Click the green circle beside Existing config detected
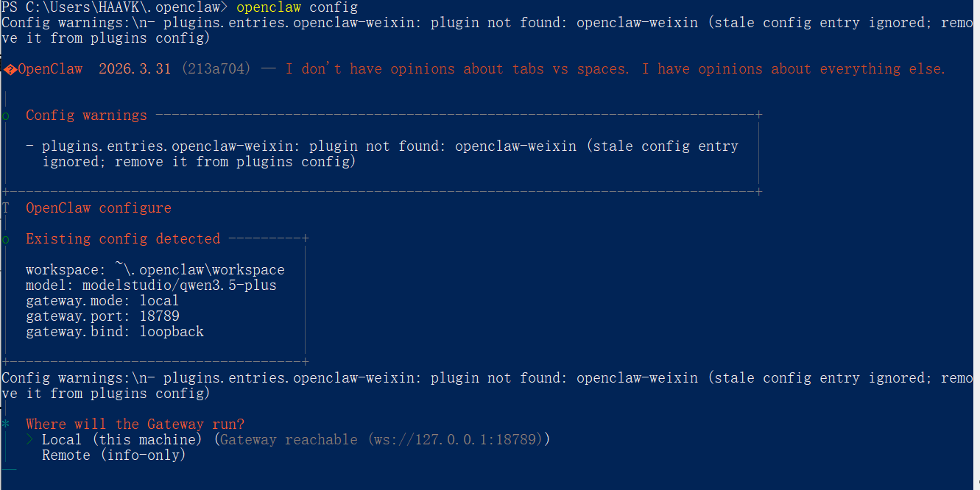Screen dimensions: 980x490 coord(6,239)
